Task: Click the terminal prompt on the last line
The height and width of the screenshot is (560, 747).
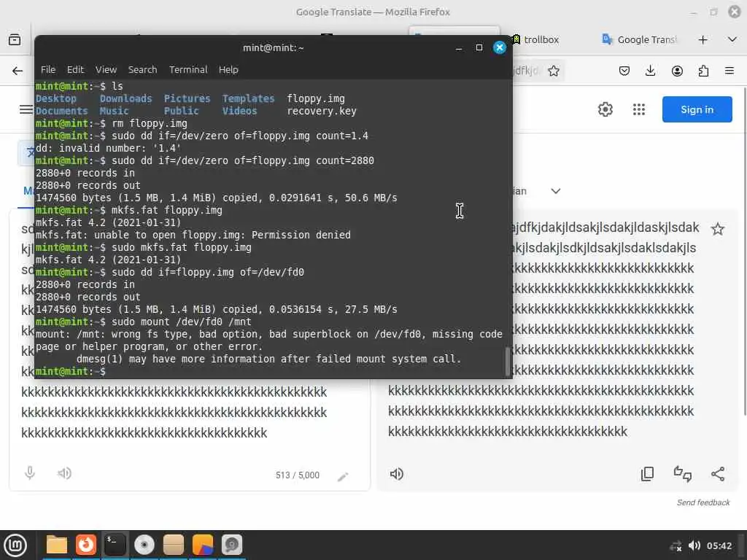Action: click(71, 371)
